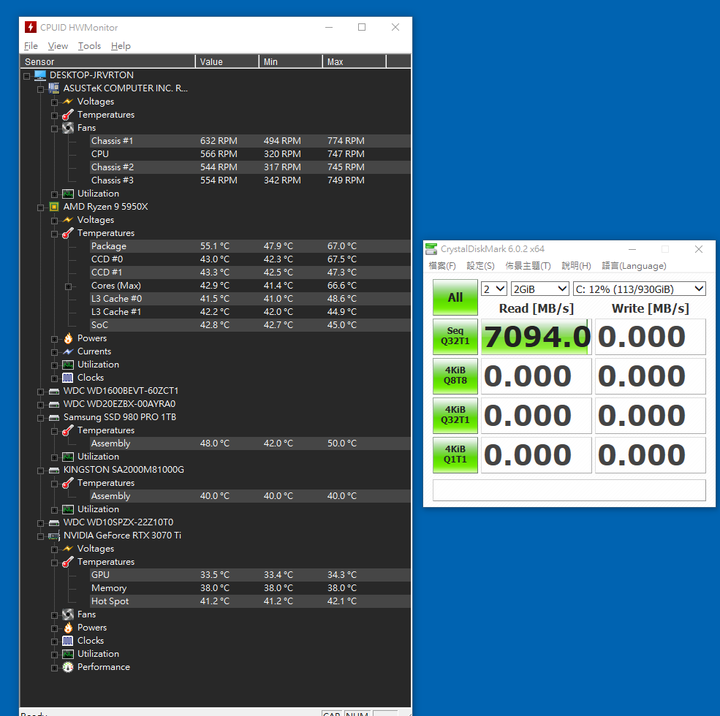Run the 4KiB Q32T1 test
The image size is (720, 716).
(455, 415)
